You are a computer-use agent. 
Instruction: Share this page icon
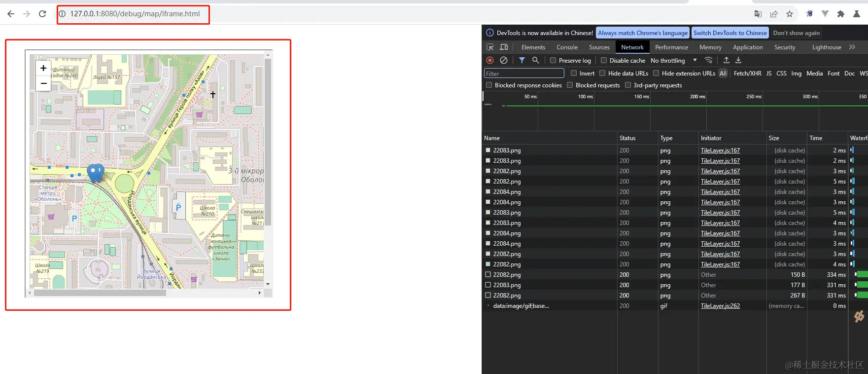[774, 14]
